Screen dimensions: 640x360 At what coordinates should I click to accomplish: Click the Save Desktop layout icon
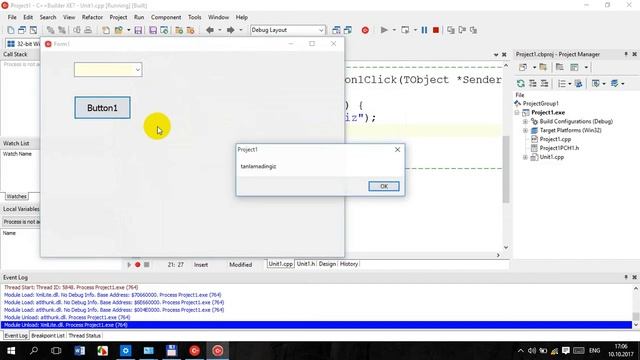coord(336,30)
